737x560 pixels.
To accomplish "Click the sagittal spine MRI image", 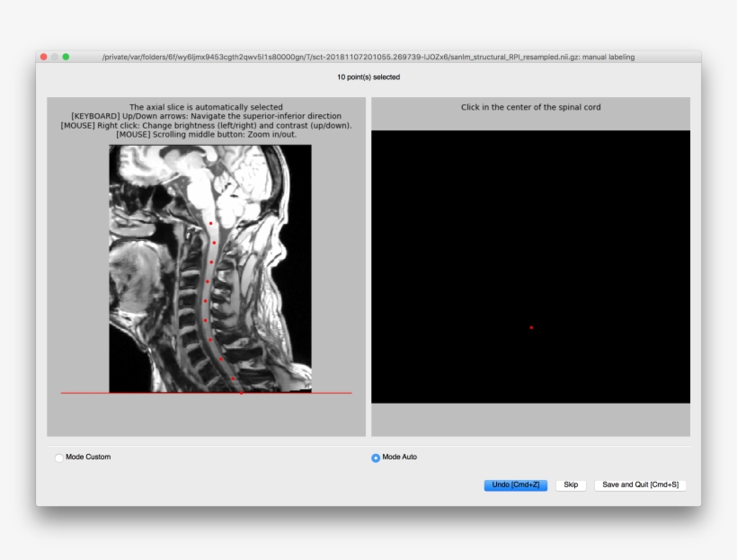I will pos(210,268).
